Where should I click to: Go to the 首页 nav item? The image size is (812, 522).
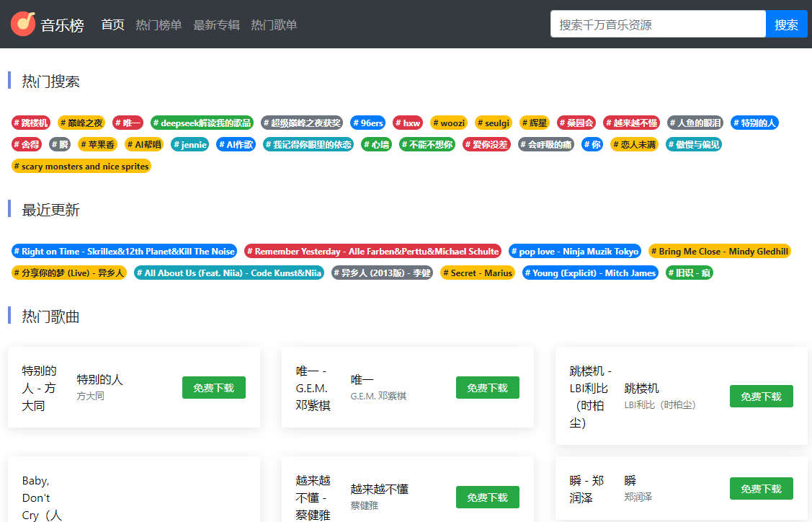[112, 25]
